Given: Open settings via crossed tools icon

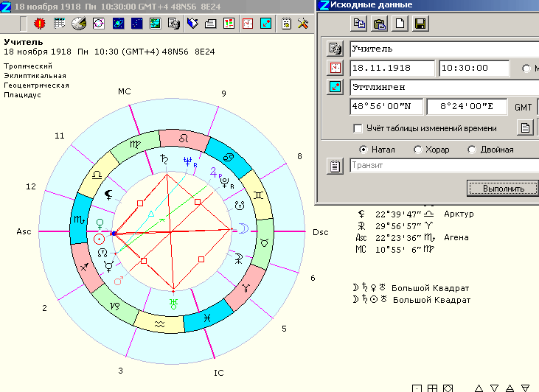Looking at the screenshot, I should click(x=303, y=24).
